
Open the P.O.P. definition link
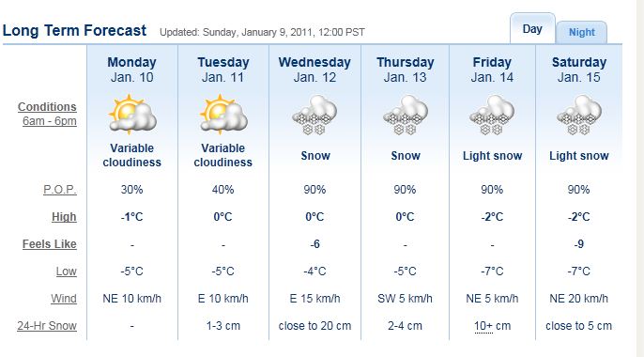[60, 190]
